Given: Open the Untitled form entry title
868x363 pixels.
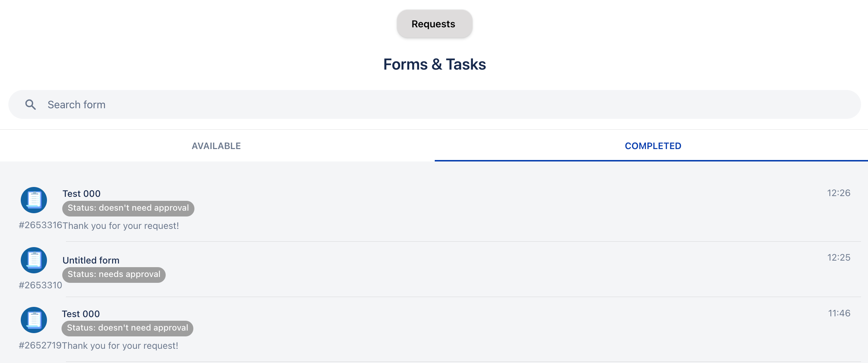Looking at the screenshot, I should coord(91,260).
